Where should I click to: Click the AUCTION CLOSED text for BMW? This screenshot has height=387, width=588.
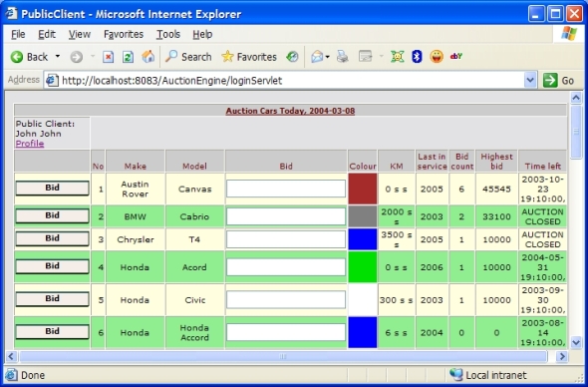pyautogui.click(x=542, y=216)
